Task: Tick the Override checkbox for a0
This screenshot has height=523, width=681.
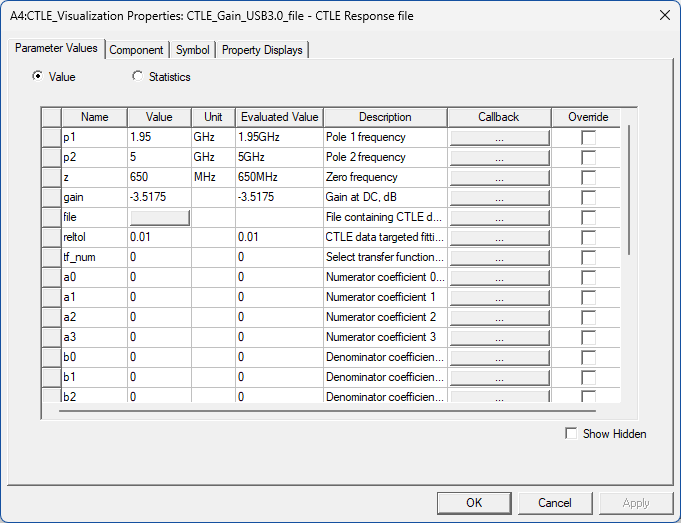Action: tap(588, 278)
